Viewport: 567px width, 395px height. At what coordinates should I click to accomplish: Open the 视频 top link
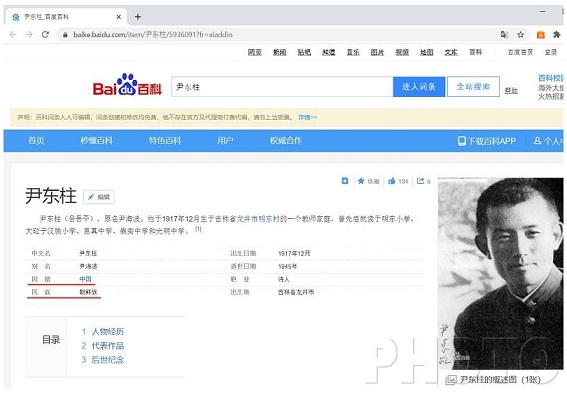[x=402, y=52]
